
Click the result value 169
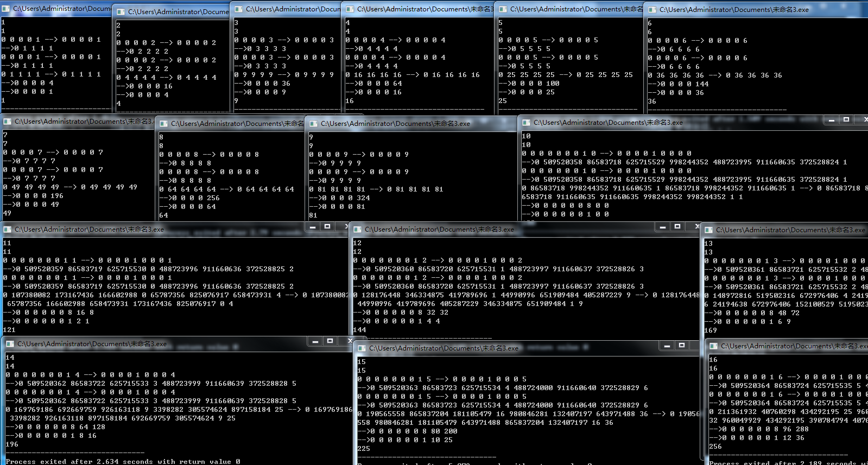(x=711, y=330)
